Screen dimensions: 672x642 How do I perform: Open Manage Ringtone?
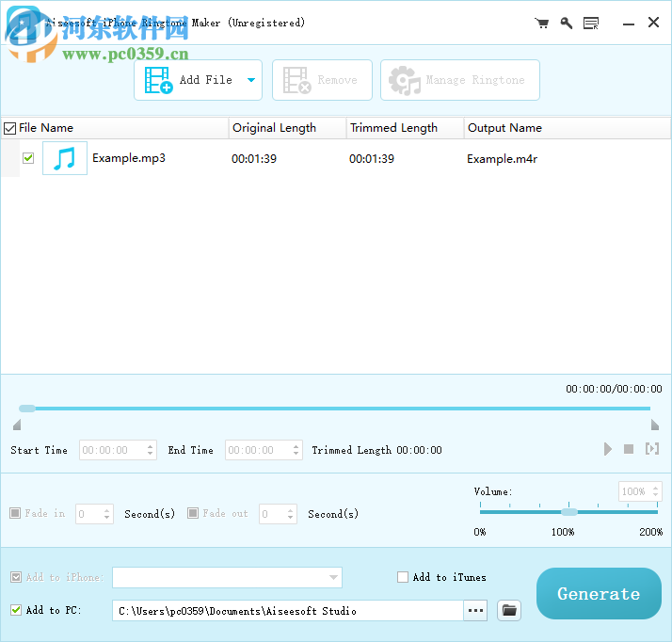(x=460, y=80)
